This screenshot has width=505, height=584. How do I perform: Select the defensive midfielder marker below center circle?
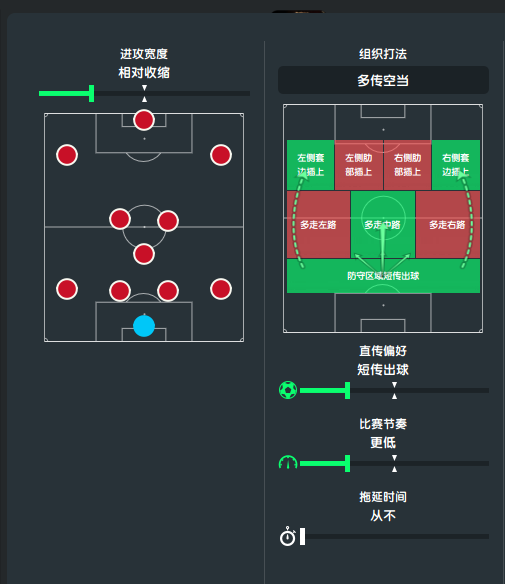144,254
